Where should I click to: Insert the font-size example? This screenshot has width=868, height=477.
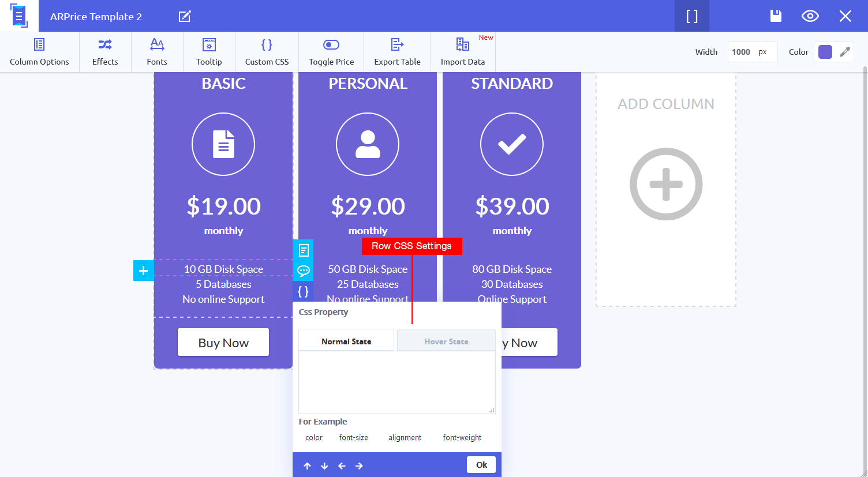[x=354, y=438]
